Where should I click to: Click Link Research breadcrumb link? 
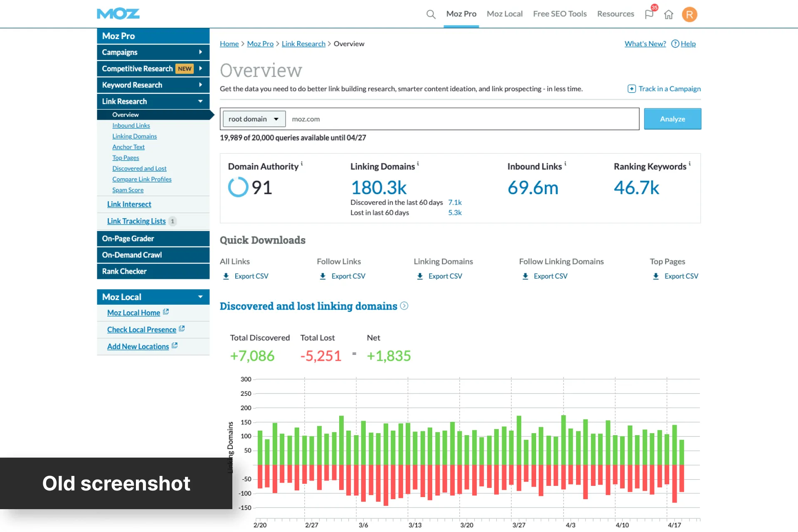pos(303,44)
